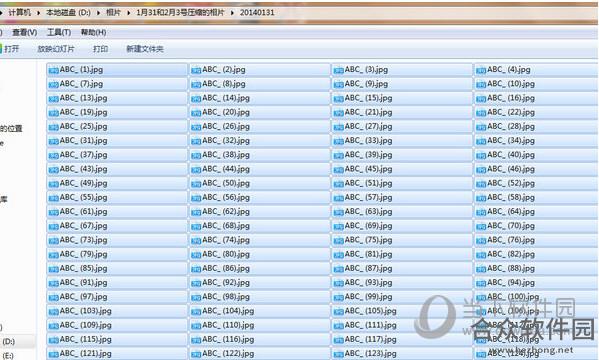
Task: Select file name ABC_ (27).jpg
Action: click(x=369, y=126)
